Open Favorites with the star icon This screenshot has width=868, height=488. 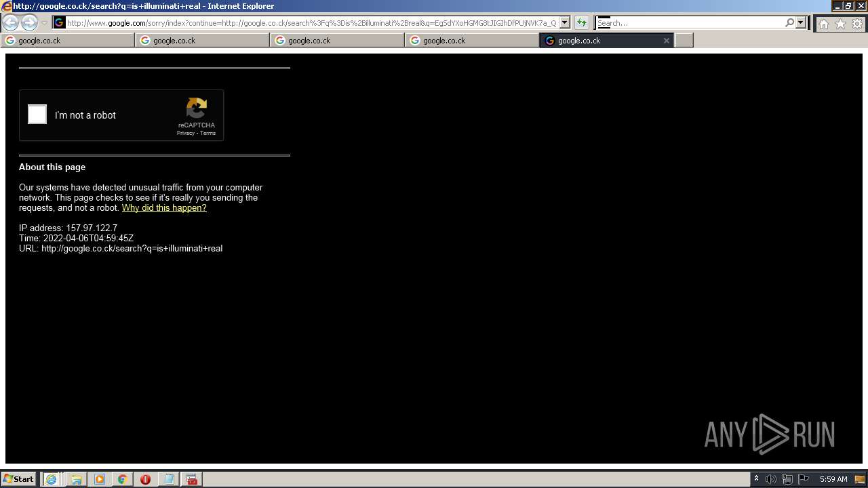[840, 24]
